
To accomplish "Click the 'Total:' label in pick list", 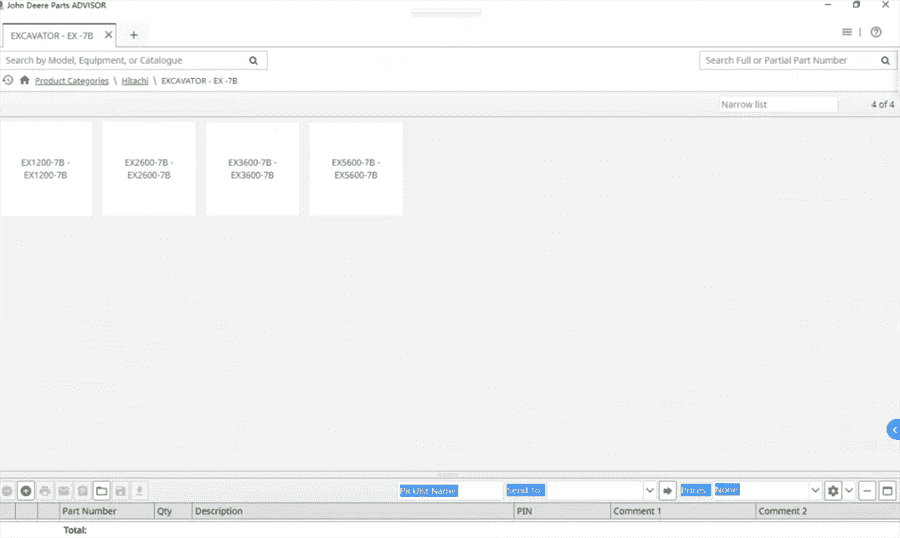I will 75,530.
